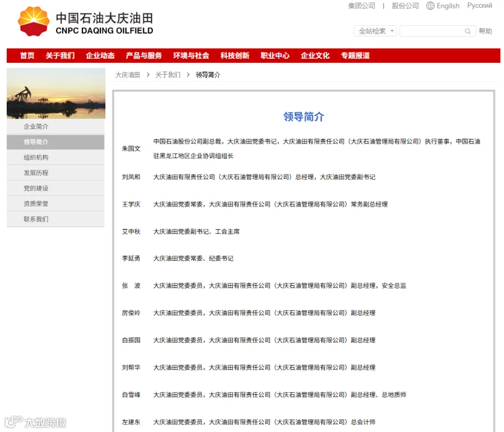Viewport: 504px width, 432px height.
Task: Switch to the English site
Action: [448, 6]
